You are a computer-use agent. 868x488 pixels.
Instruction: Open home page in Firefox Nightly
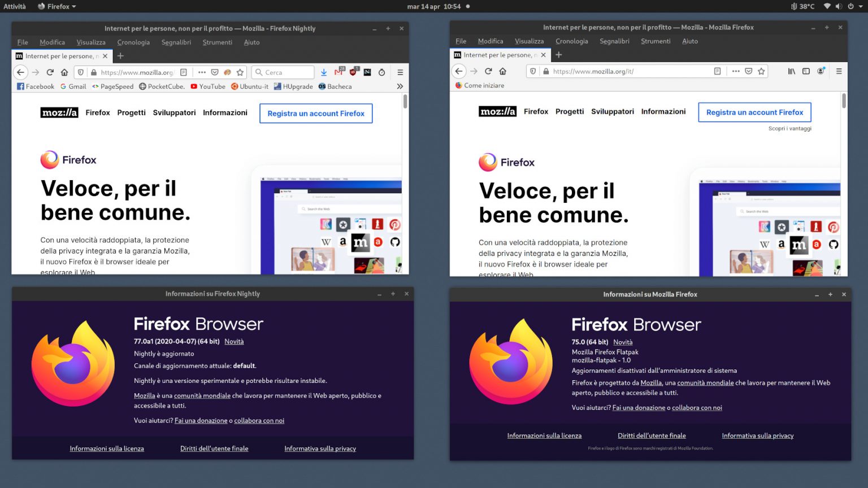64,72
